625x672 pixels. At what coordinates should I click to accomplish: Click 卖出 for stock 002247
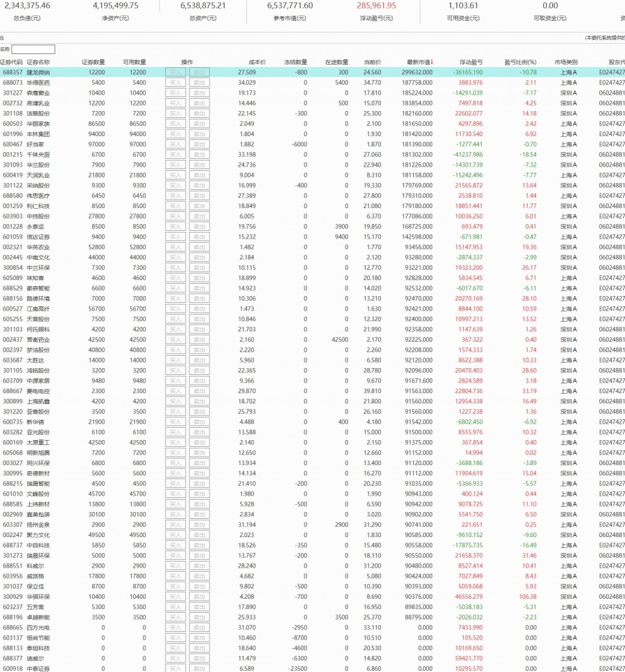[x=200, y=535]
